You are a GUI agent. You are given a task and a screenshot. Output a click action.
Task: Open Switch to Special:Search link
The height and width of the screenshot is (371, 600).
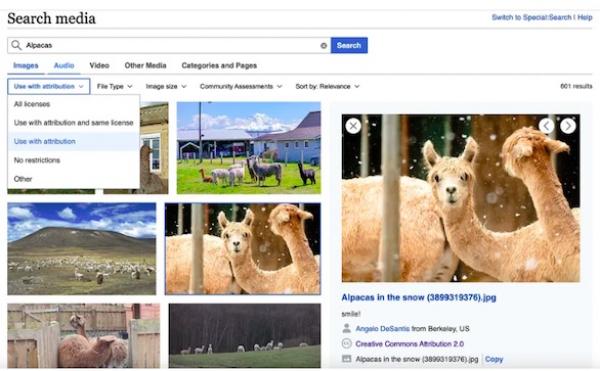[x=532, y=17]
